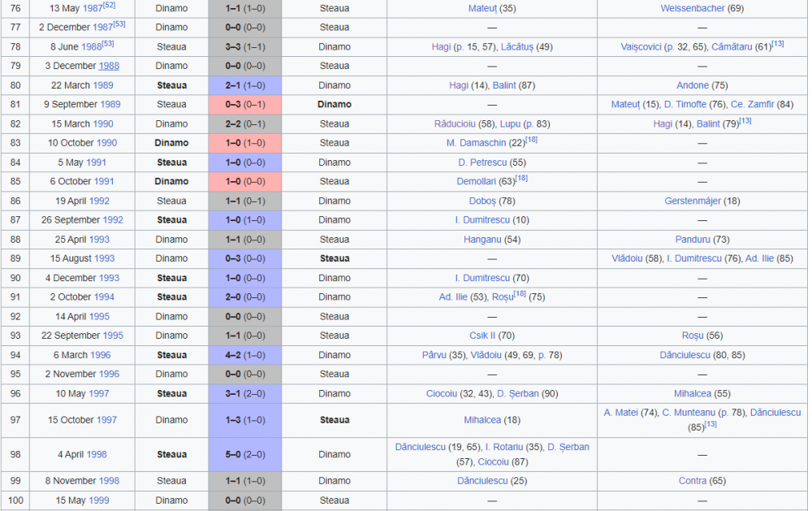Open the Hagi link in row 80
Screen dimensions: 812x511
[x=459, y=85]
